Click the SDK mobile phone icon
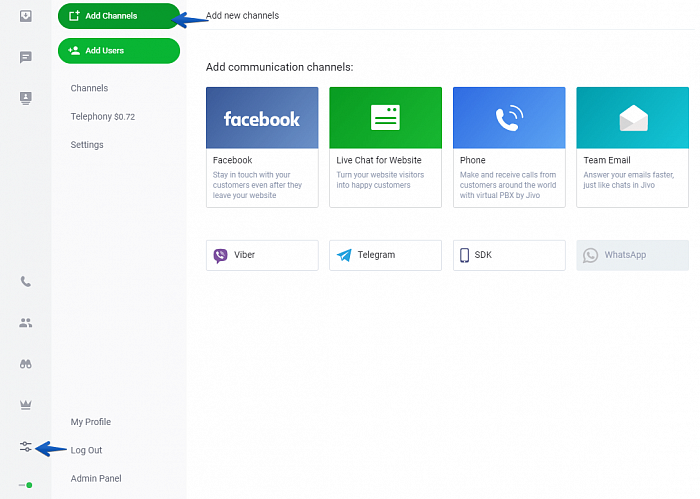 point(464,255)
